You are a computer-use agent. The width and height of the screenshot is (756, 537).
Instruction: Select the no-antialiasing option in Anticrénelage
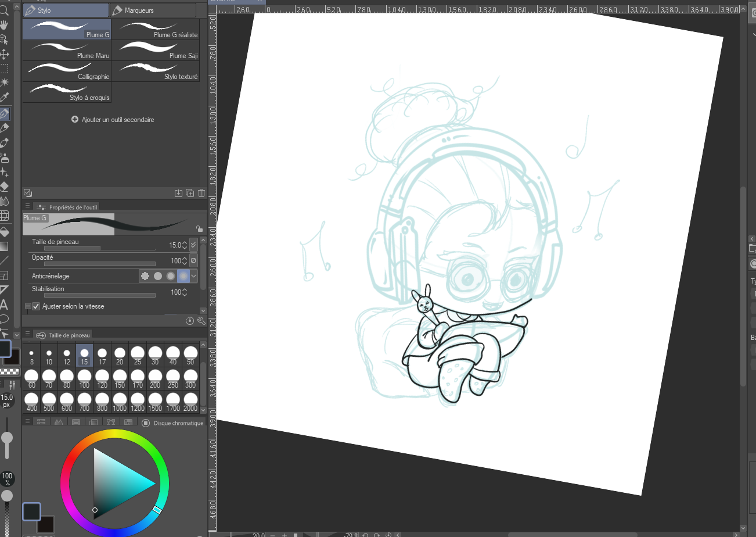(146, 276)
